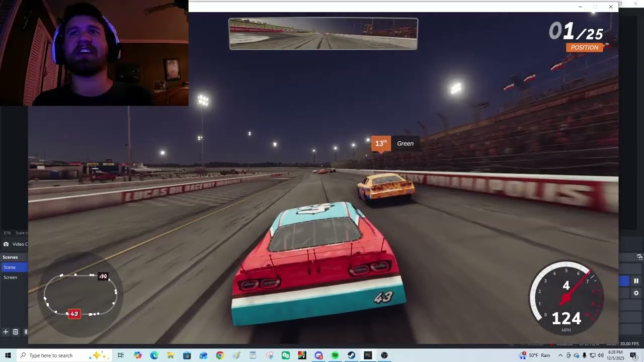
Task: Open Discord with notification badge on taskbar
Action: [318, 355]
